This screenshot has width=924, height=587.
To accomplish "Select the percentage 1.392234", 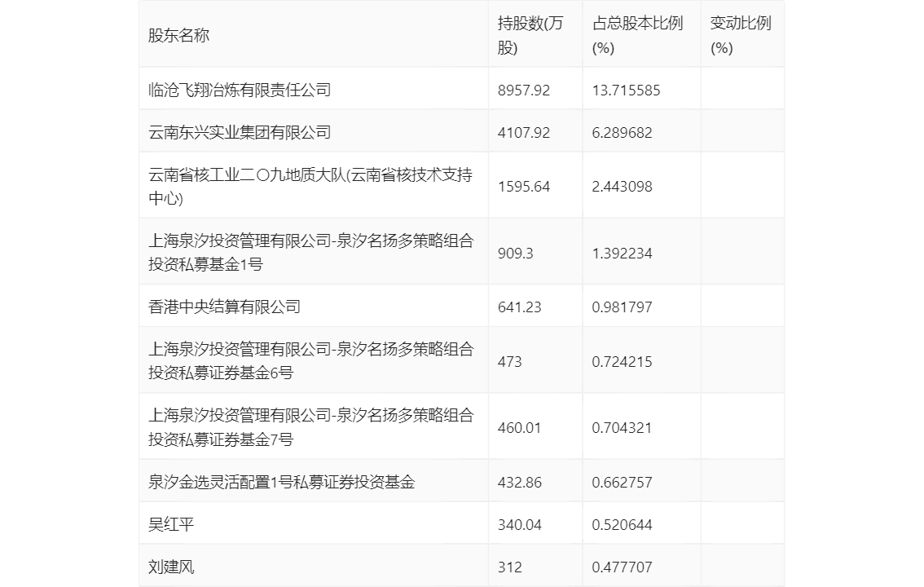I will point(622,254).
